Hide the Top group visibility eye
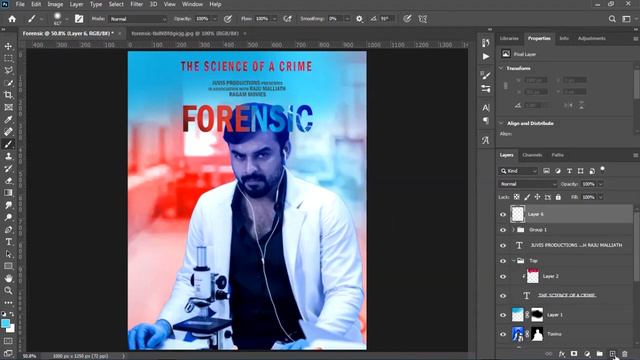Image resolution: width=640 pixels, height=360 pixels. tap(503, 261)
